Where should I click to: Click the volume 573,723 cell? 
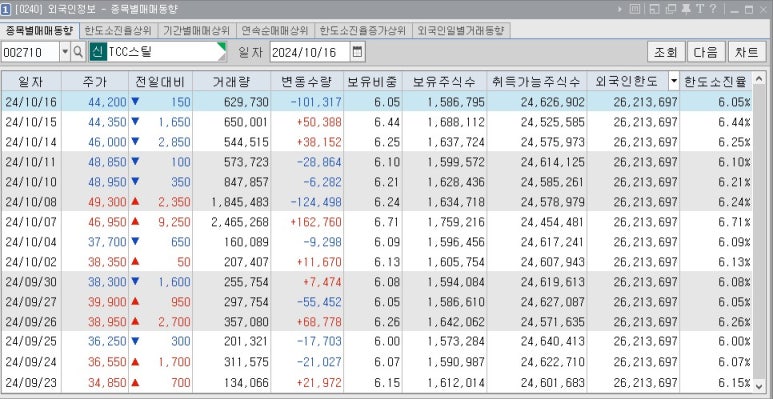[231, 162]
